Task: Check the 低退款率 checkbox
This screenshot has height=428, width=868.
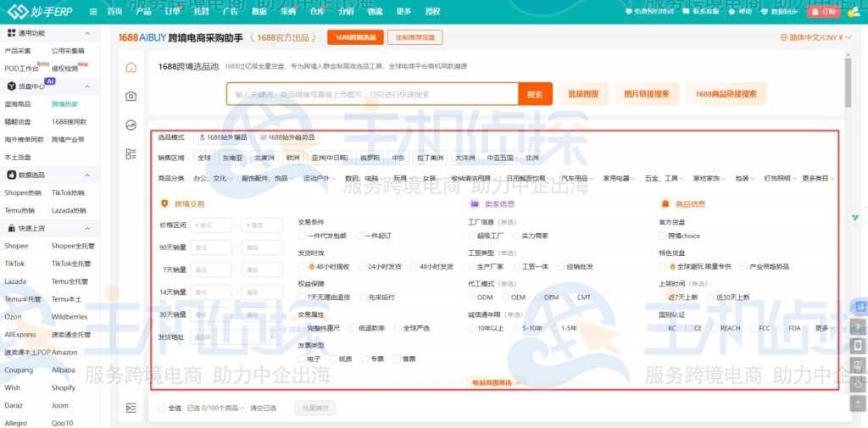Action: [352, 328]
